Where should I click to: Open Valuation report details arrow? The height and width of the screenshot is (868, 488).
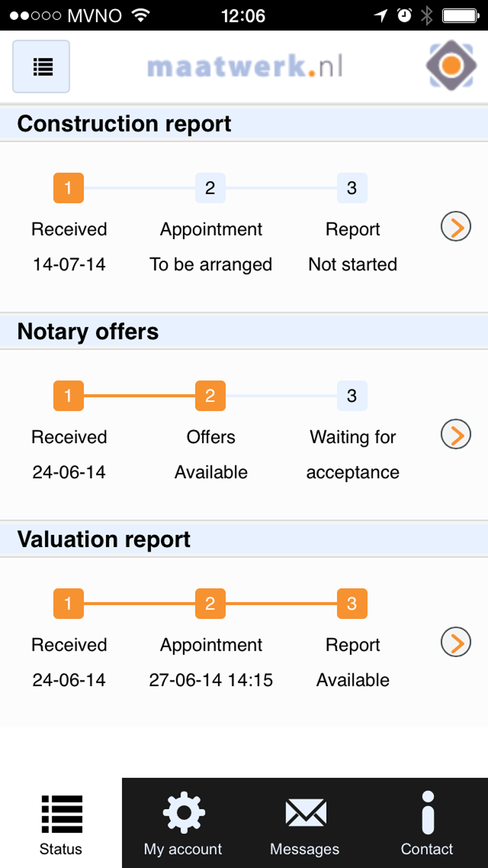[456, 642]
